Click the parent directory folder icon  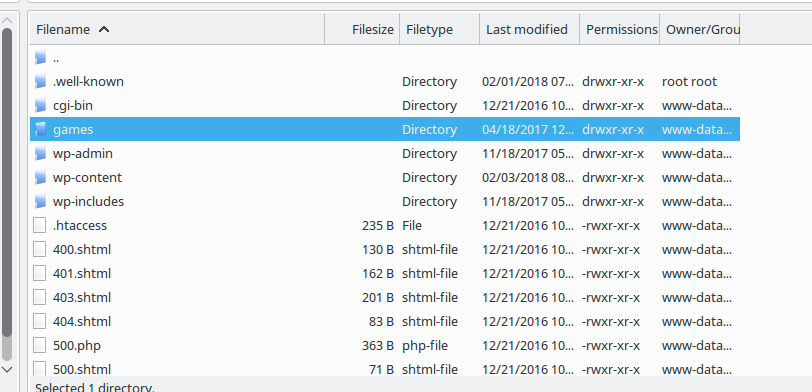[x=40, y=57]
